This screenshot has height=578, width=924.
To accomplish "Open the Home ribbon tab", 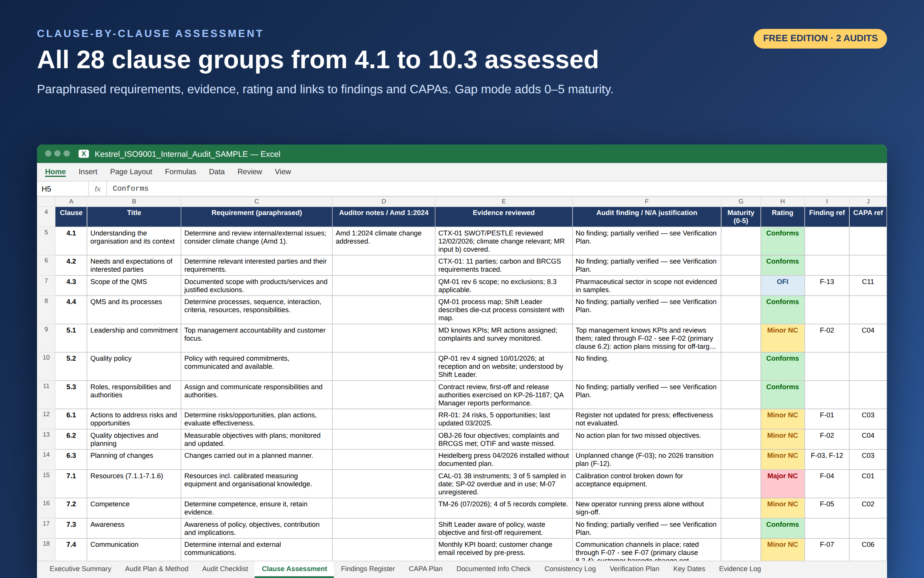I will pyautogui.click(x=55, y=172).
